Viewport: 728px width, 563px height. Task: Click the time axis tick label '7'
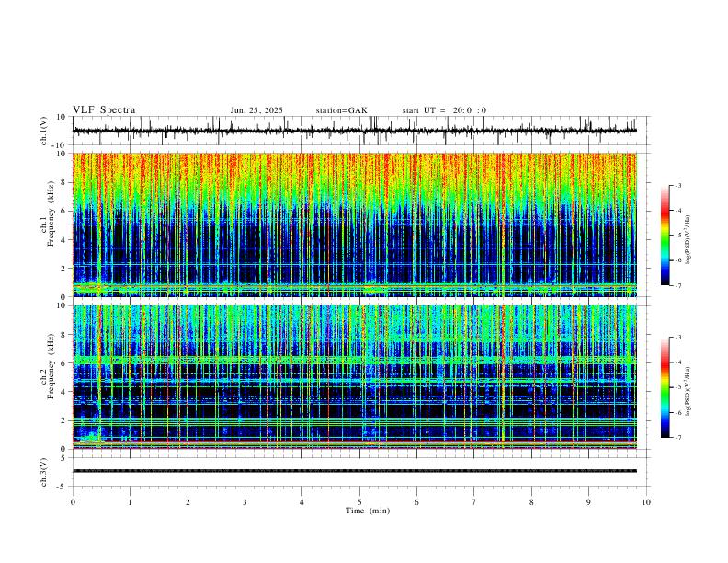[474, 502]
